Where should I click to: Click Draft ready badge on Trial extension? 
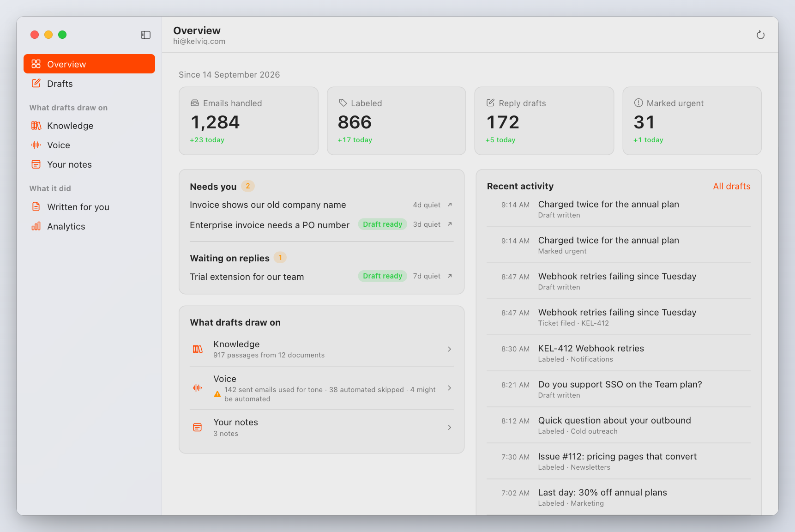[382, 276]
